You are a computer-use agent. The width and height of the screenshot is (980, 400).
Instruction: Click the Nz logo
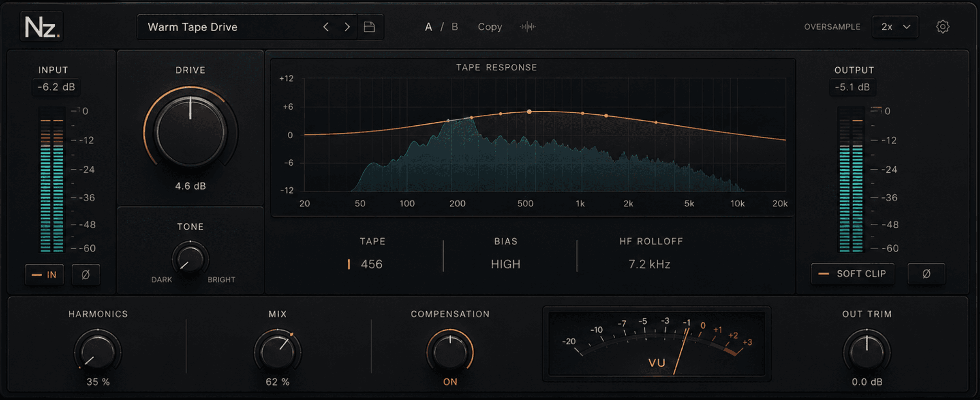42,27
